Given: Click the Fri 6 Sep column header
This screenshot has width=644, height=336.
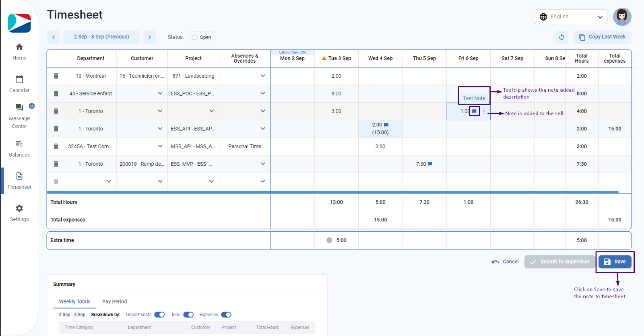Looking at the screenshot, I should point(469,58).
